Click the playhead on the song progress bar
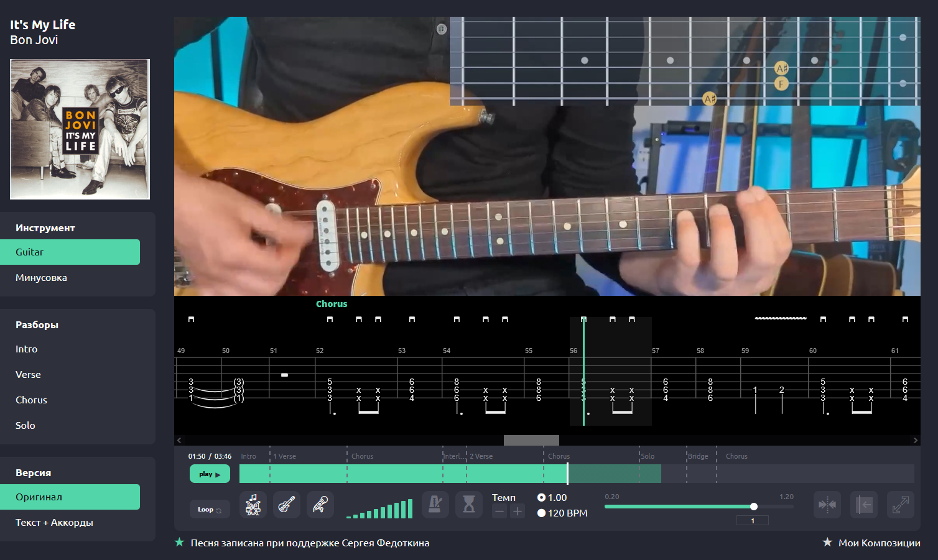This screenshot has width=938, height=560. pos(567,474)
